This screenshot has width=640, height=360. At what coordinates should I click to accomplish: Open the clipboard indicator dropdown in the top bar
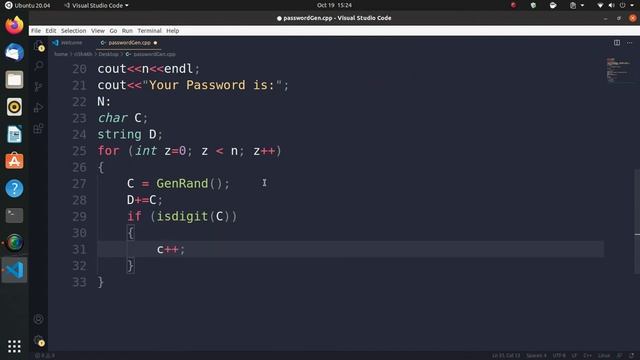[577, 5]
